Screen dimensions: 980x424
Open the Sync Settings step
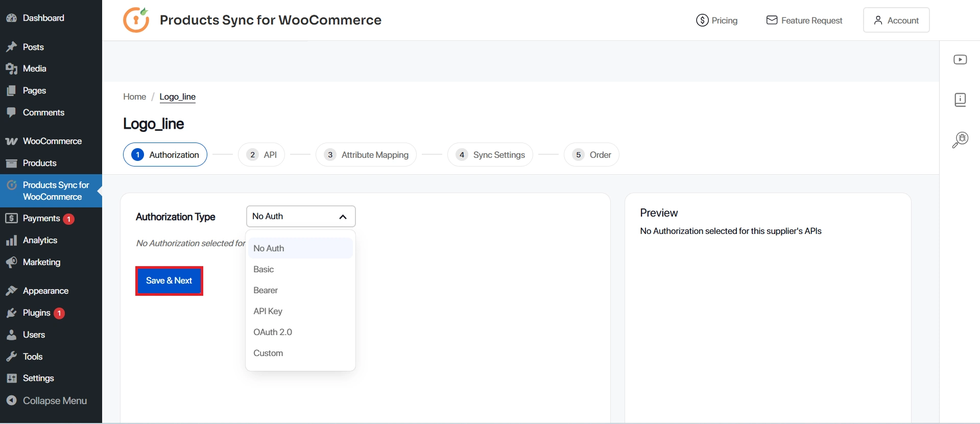click(x=490, y=155)
